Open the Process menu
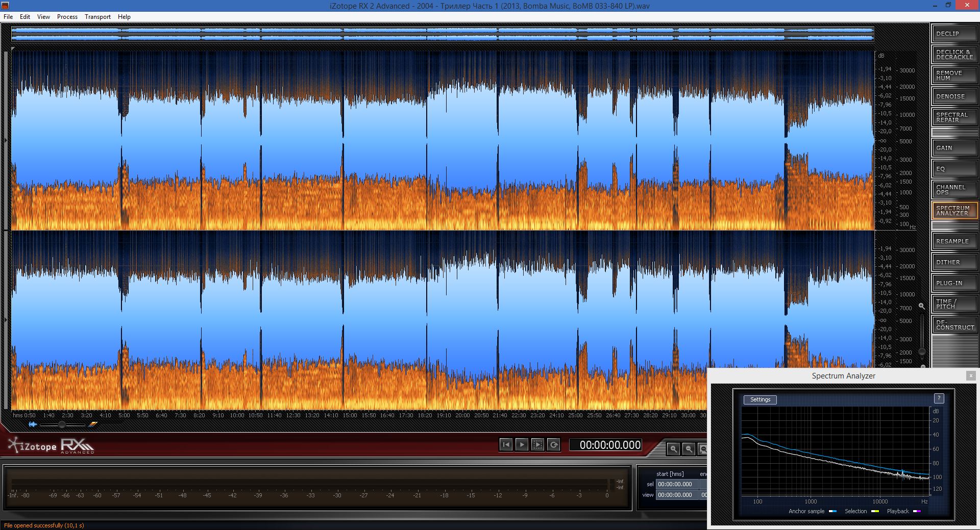 click(67, 17)
